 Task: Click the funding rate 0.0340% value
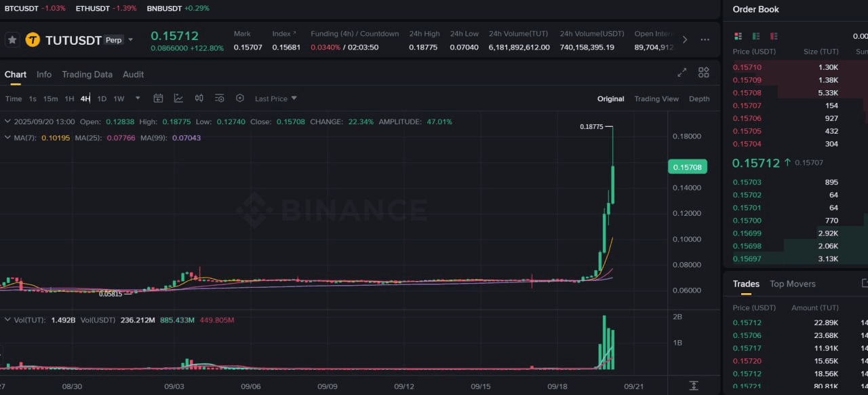coord(325,48)
